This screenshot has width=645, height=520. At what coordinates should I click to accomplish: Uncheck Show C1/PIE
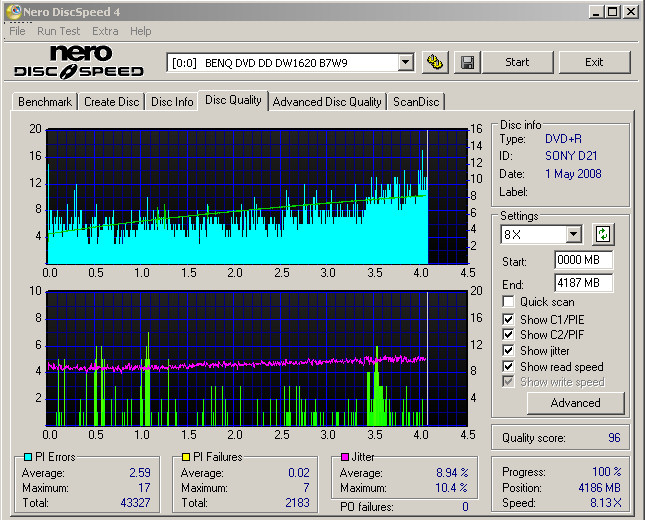[508, 319]
